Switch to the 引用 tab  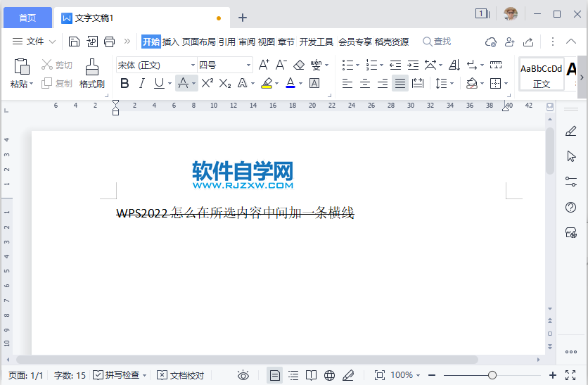point(227,42)
